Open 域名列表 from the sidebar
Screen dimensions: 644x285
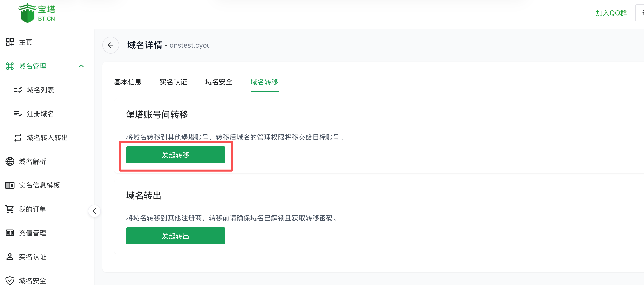[17, 90]
